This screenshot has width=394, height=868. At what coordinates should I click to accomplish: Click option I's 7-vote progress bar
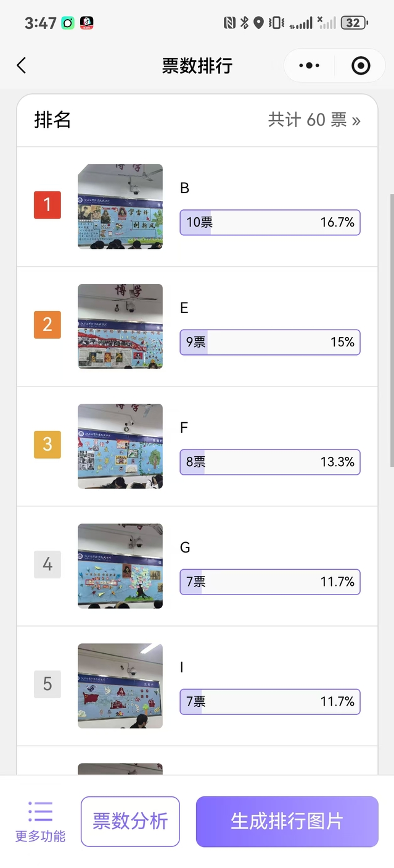(x=270, y=701)
